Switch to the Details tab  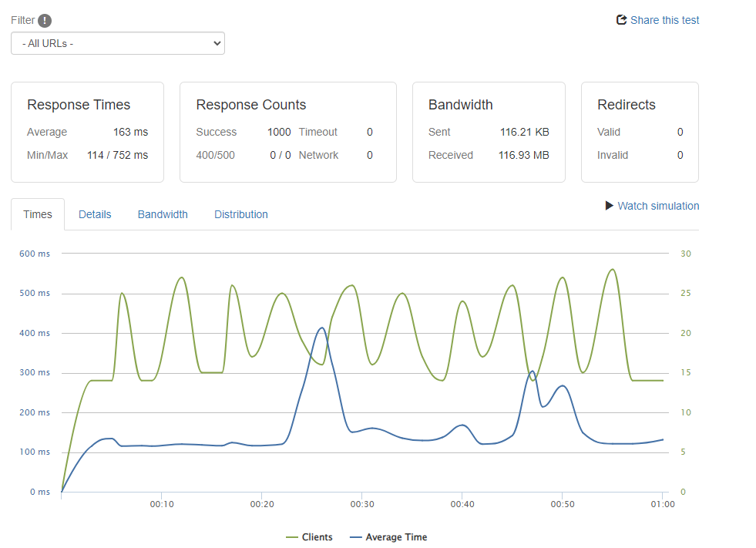coord(95,214)
